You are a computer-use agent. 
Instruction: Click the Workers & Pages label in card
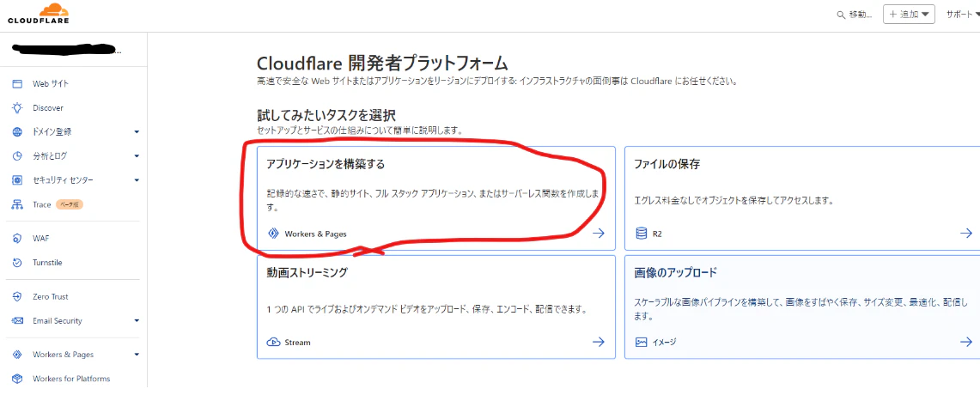pyautogui.click(x=315, y=234)
